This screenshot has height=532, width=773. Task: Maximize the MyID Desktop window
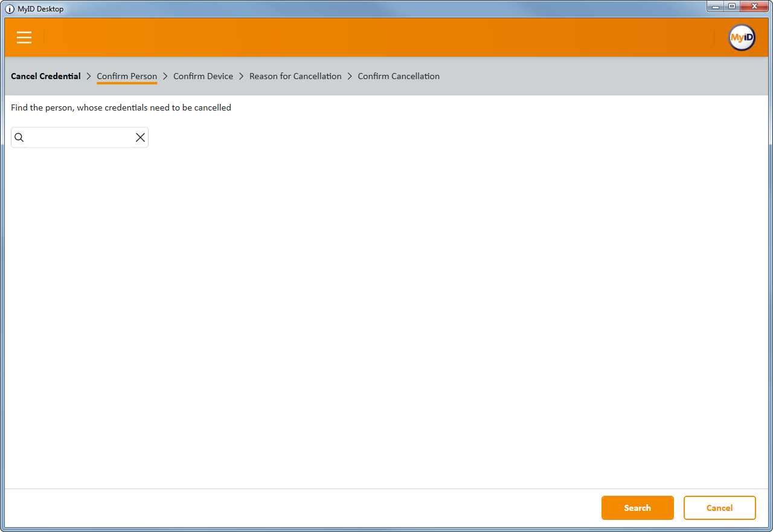(731, 7)
